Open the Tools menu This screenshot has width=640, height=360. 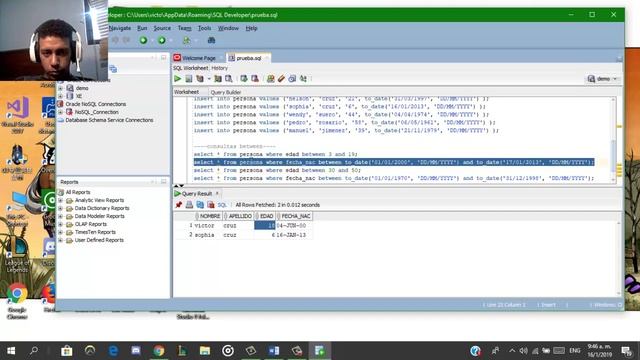204,28
